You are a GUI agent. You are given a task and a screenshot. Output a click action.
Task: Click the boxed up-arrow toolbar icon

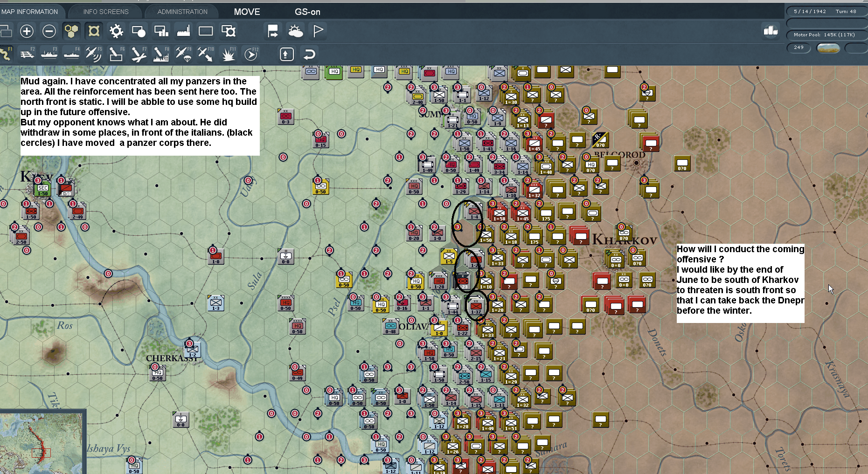[286, 55]
